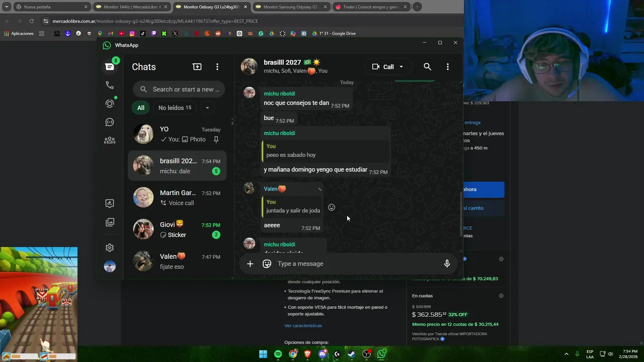Open the message options chevron on Valen's message

coord(319,189)
